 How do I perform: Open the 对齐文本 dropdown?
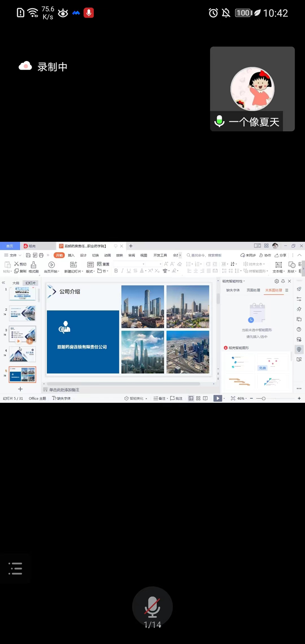pos(254,264)
